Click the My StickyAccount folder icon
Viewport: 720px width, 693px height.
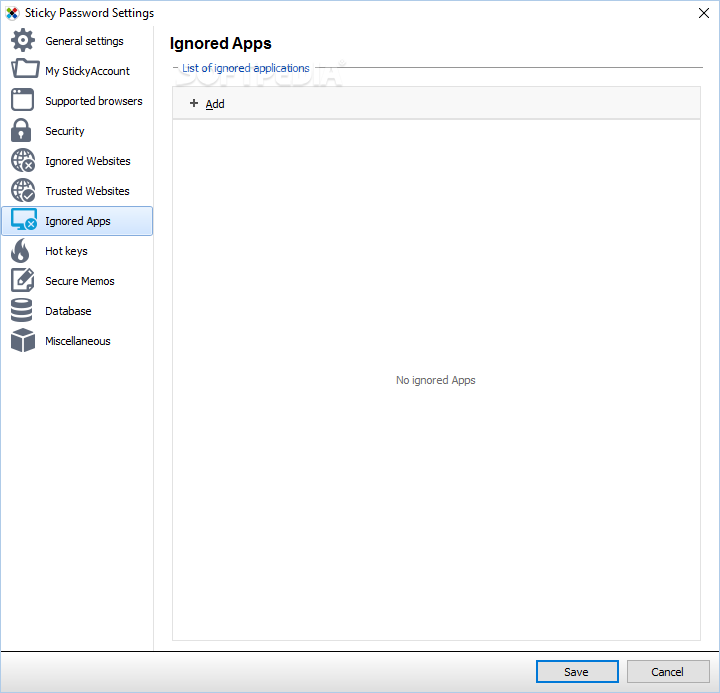click(25, 69)
